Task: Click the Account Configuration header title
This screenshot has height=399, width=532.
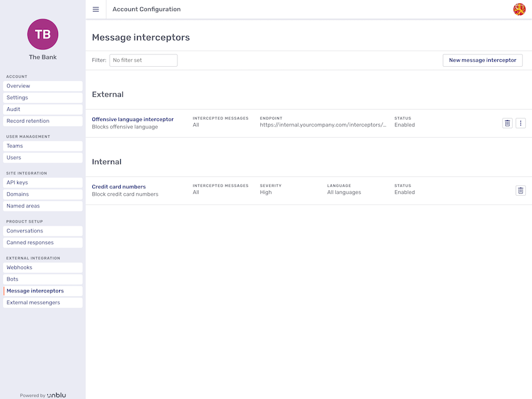Action: click(x=146, y=9)
